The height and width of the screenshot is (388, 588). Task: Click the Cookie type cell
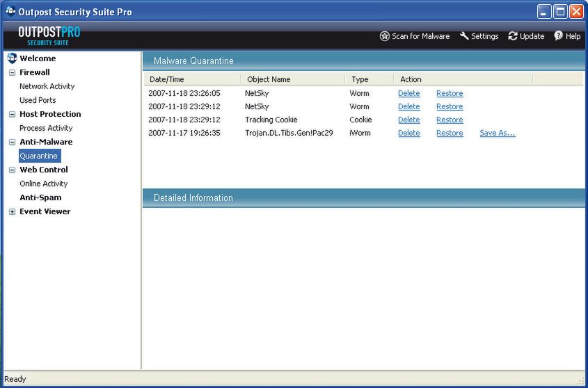click(360, 120)
